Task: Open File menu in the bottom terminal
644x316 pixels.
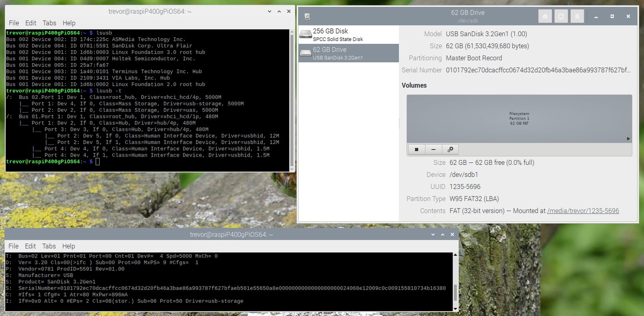Action: [14, 246]
